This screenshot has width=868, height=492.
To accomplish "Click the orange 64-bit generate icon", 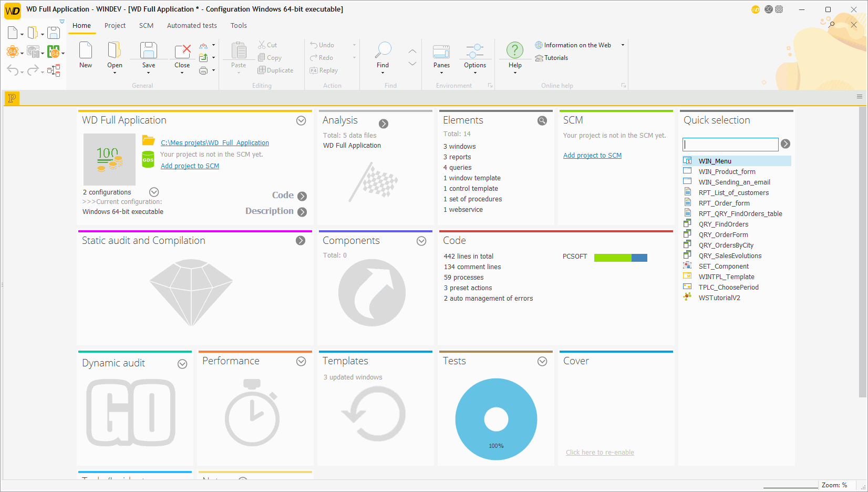I will point(13,52).
